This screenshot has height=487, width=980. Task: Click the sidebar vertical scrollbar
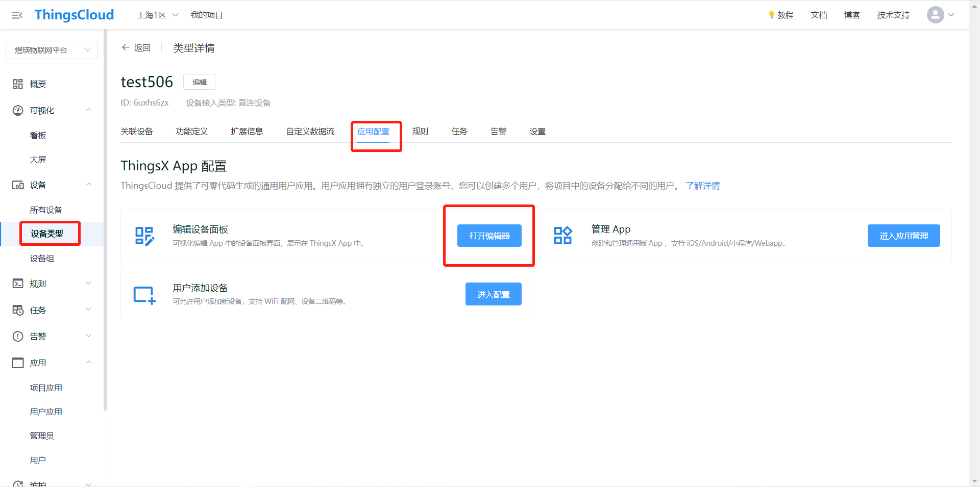pyautogui.click(x=105, y=220)
